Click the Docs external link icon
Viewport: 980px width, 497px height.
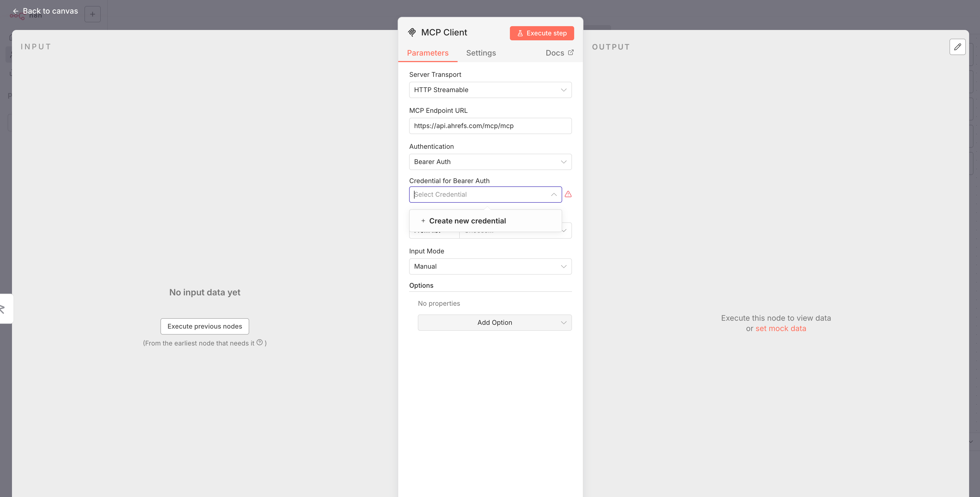(x=571, y=53)
